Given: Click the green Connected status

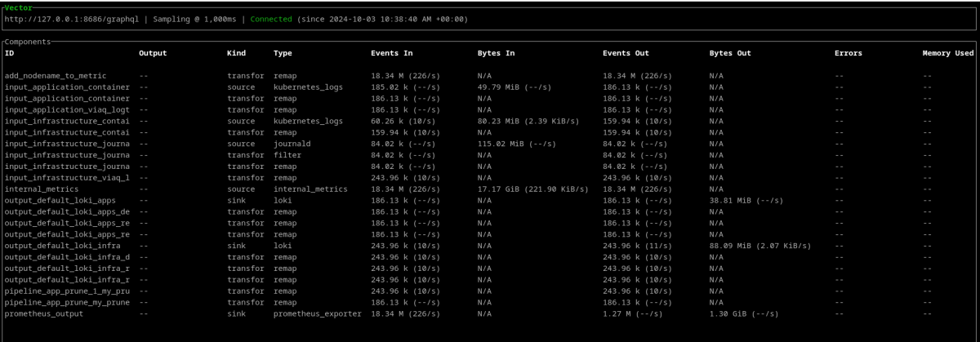Looking at the screenshot, I should click(x=273, y=18).
